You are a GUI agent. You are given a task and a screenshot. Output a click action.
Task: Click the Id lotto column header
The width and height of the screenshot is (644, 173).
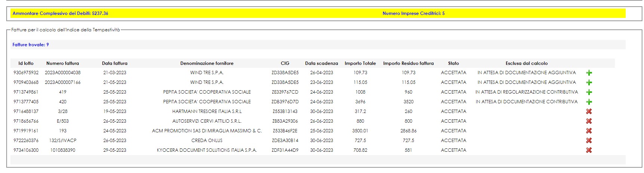26,63
